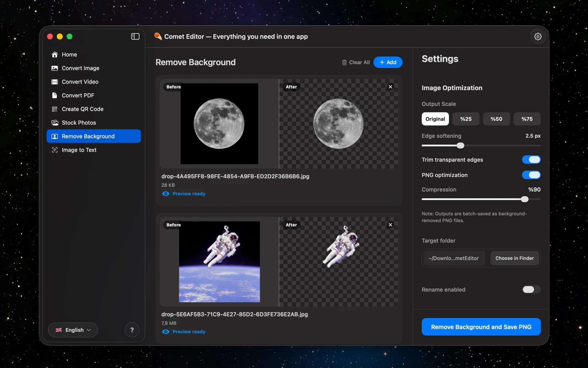Select the Convert Image tool

pos(80,68)
